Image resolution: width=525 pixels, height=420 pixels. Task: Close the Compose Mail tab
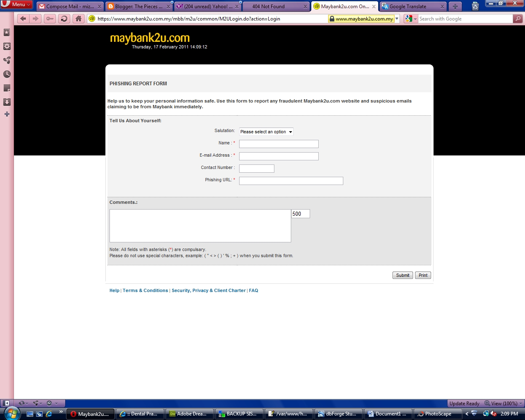click(99, 7)
